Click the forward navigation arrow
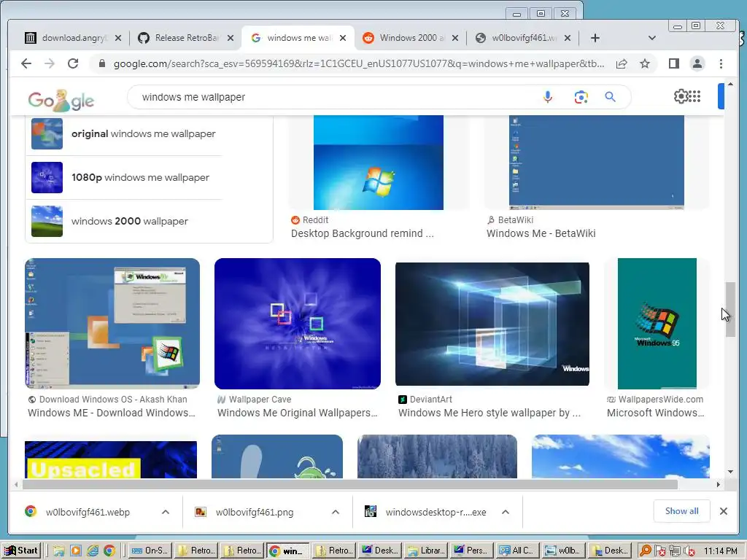This screenshot has width=747, height=560. 50,63
